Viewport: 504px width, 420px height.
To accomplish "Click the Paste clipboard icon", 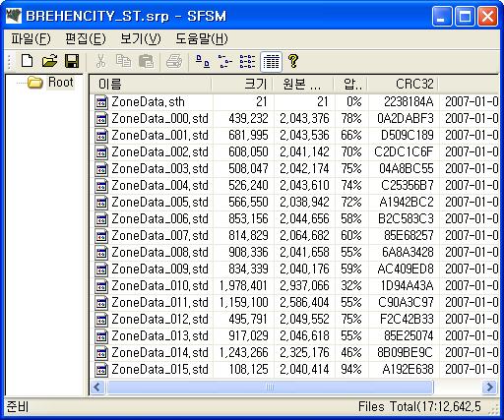I will tap(147, 61).
